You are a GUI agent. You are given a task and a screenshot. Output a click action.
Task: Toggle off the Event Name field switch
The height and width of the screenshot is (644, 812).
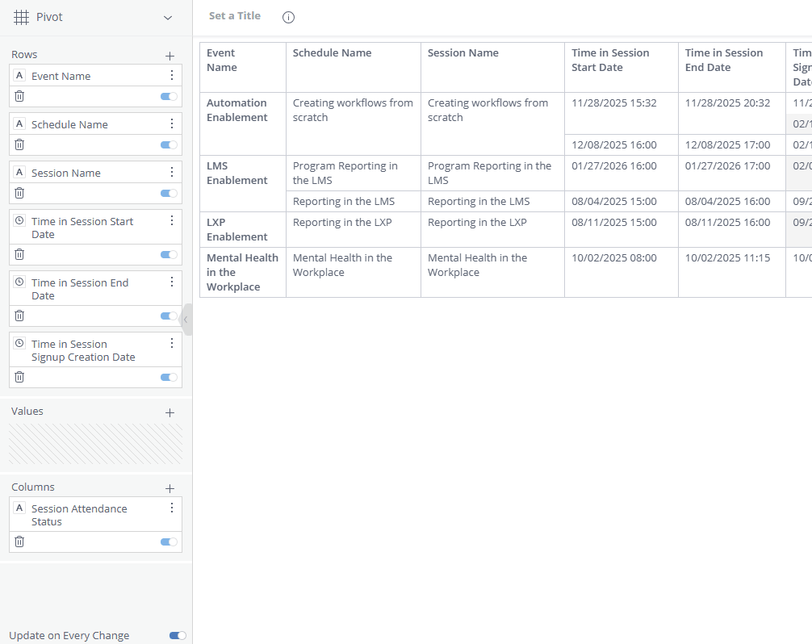point(167,95)
